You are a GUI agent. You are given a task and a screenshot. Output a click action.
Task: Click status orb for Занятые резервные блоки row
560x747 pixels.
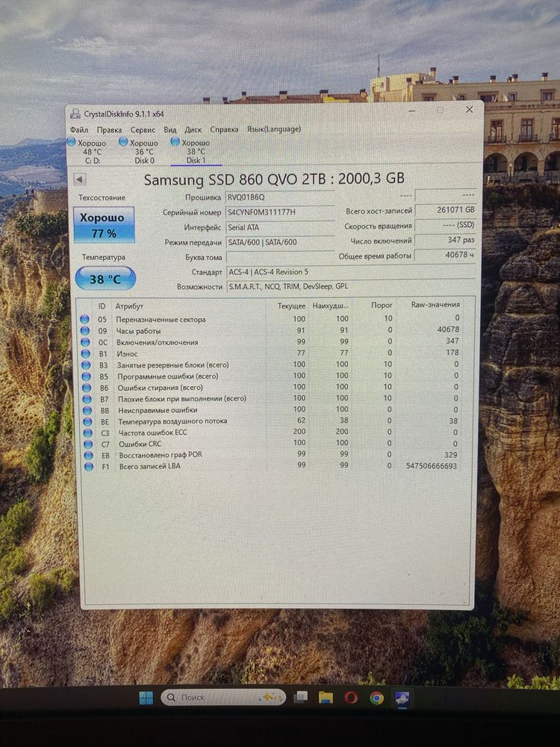86,365
